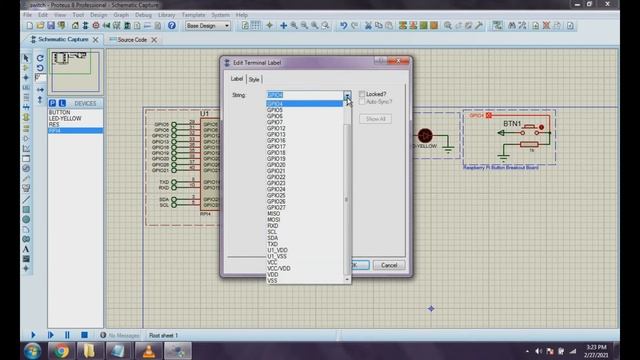Click the Cancel button in dialog

pyautogui.click(x=389, y=265)
